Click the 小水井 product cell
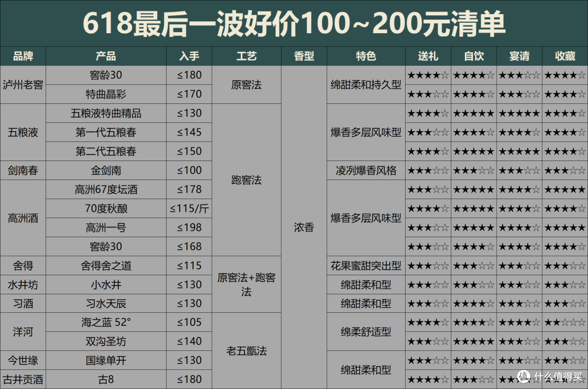Image resolution: width=588 pixels, height=389 pixels. (x=106, y=285)
